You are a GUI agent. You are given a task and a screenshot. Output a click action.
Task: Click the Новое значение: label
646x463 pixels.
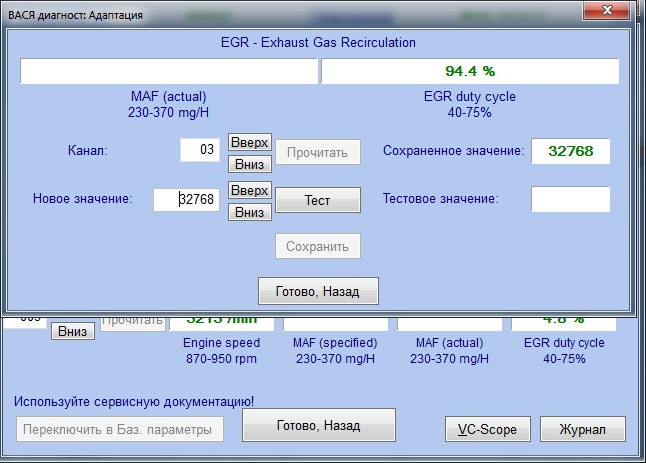[83, 199]
